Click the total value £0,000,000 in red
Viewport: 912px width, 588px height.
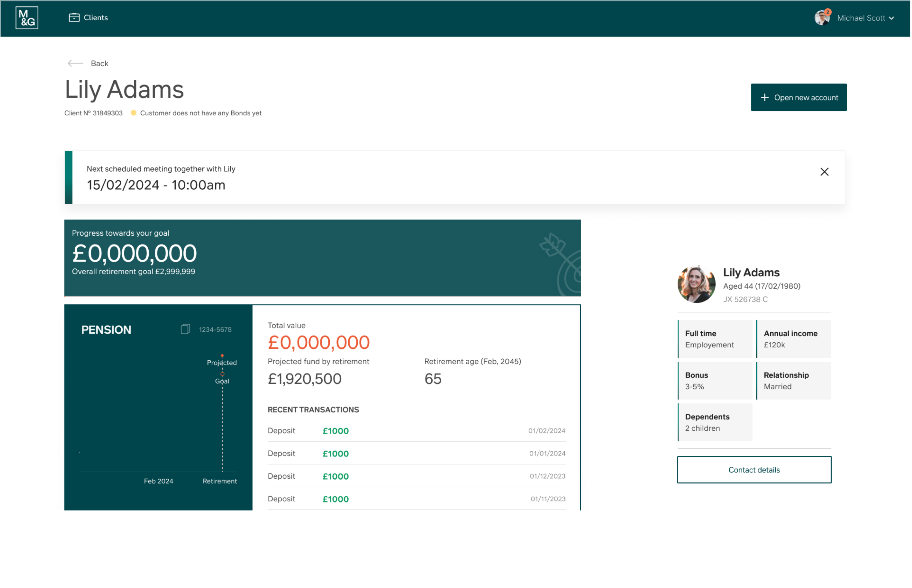coord(319,342)
